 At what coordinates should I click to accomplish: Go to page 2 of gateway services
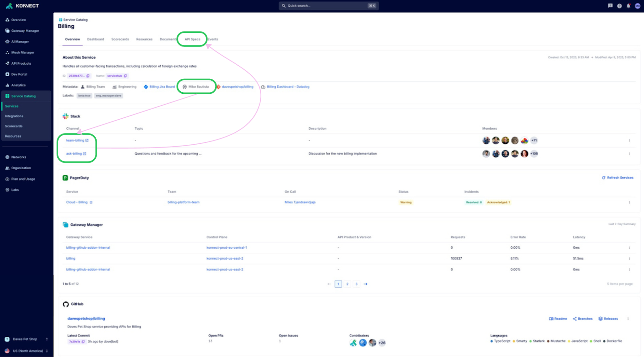click(347, 284)
